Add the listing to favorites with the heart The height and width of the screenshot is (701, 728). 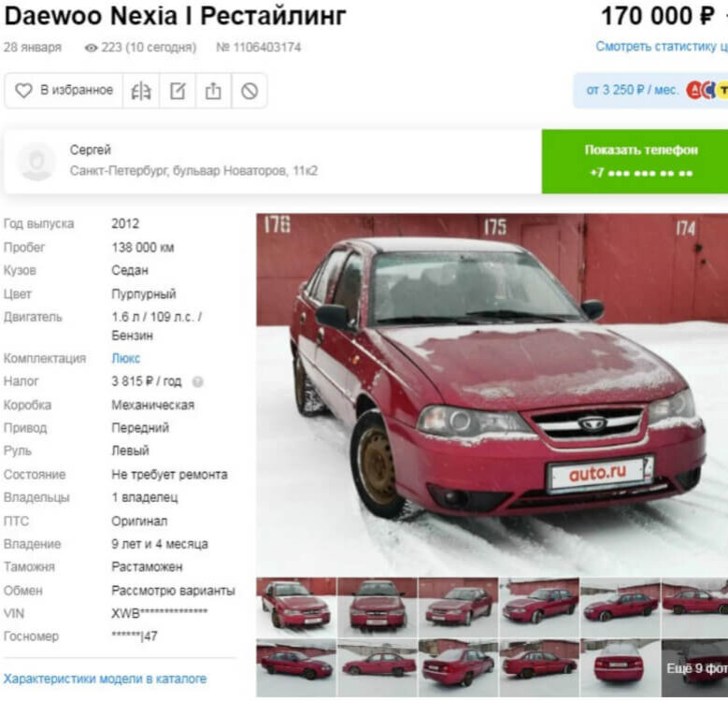64,90
